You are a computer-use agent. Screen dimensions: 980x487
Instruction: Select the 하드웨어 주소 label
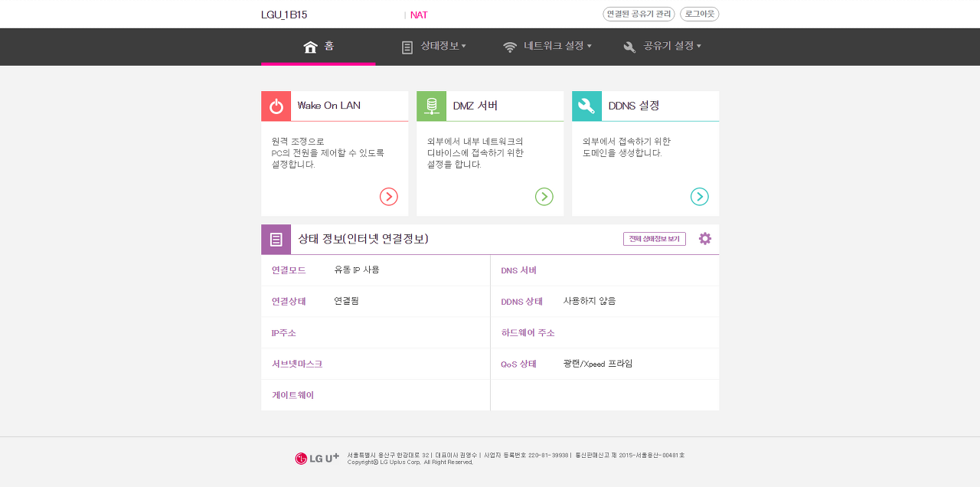tap(528, 333)
